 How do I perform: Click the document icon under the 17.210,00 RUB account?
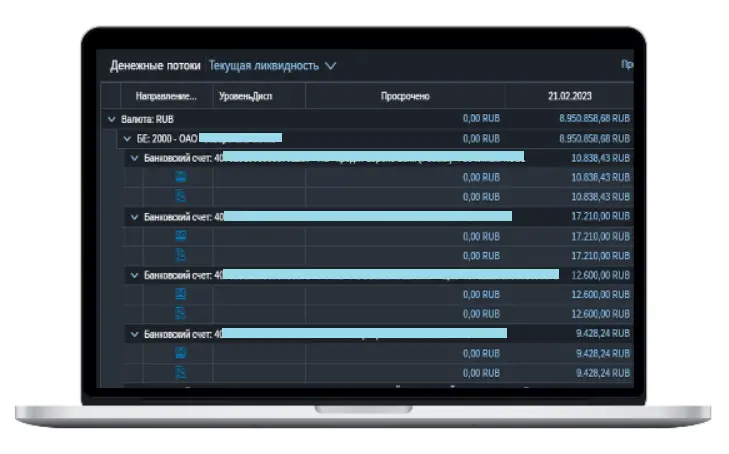[x=181, y=255]
